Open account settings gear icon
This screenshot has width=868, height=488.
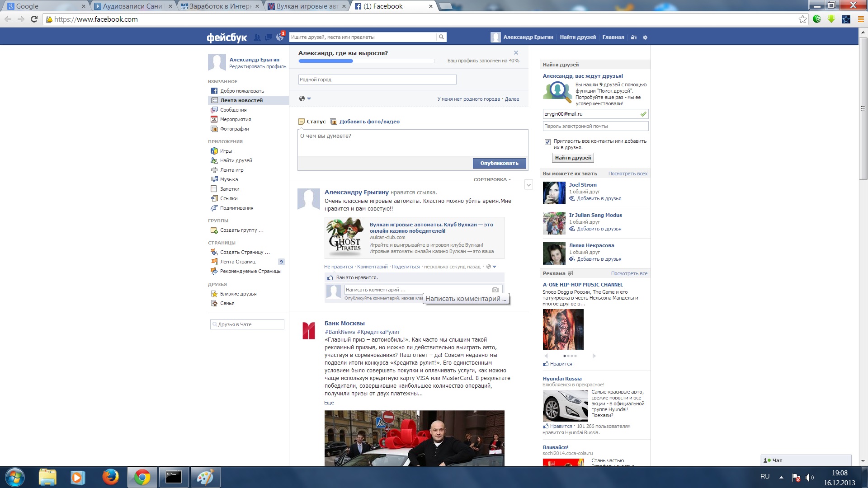pyautogui.click(x=645, y=38)
